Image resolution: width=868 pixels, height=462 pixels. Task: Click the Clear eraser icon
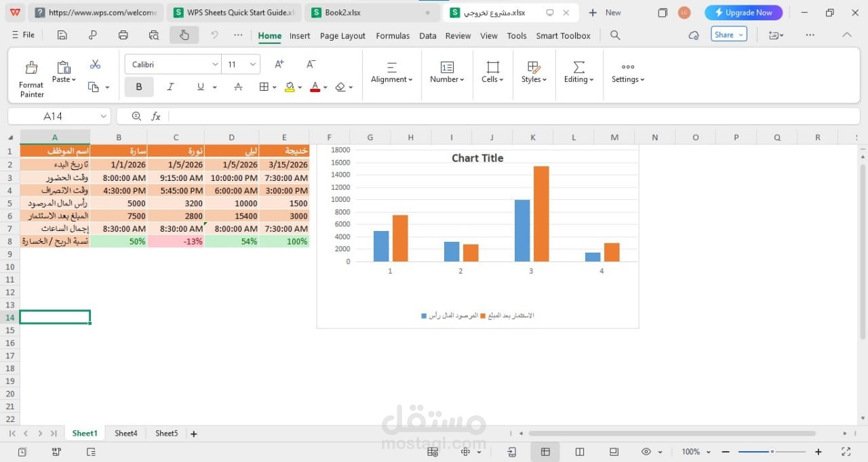[340, 87]
